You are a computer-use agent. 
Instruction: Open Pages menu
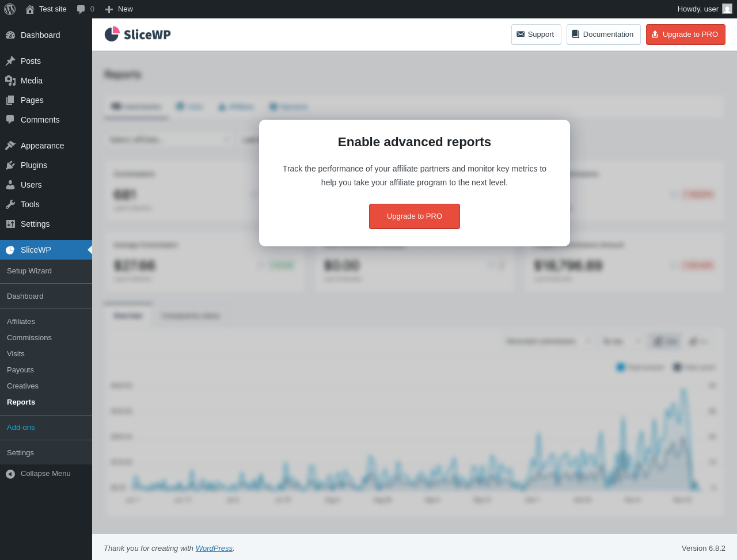[46, 100]
